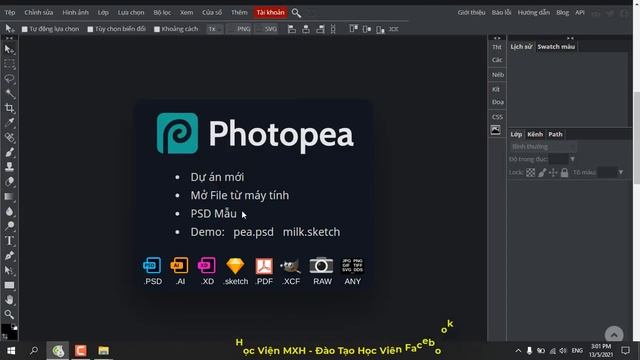Viewport: 640px width, 360px height.
Task: Click Mở File từ máy tính
Action: 240,196
